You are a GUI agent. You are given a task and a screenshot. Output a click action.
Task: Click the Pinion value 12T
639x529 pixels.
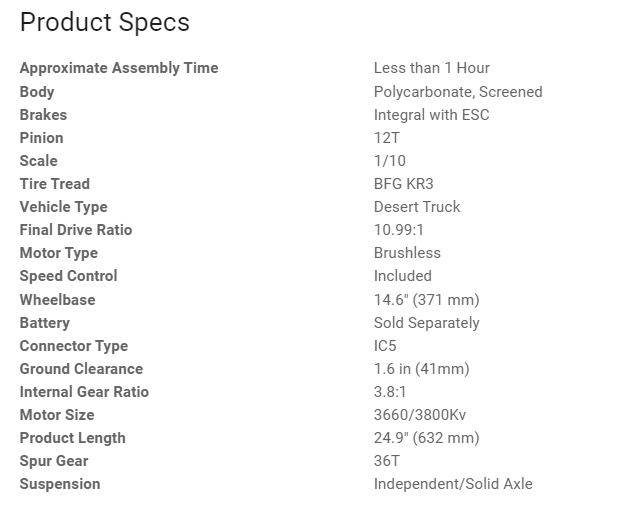click(x=386, y=137)
